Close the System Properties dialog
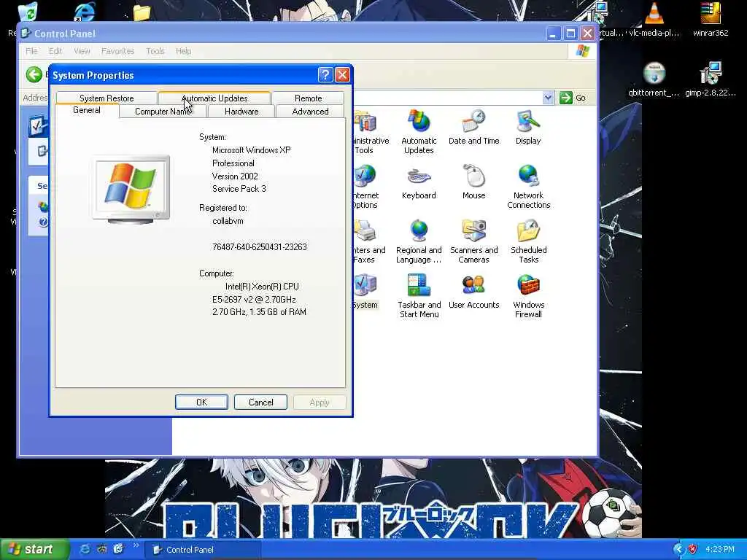Viewport: 747px width, 560px height. [x=342, y=74]
